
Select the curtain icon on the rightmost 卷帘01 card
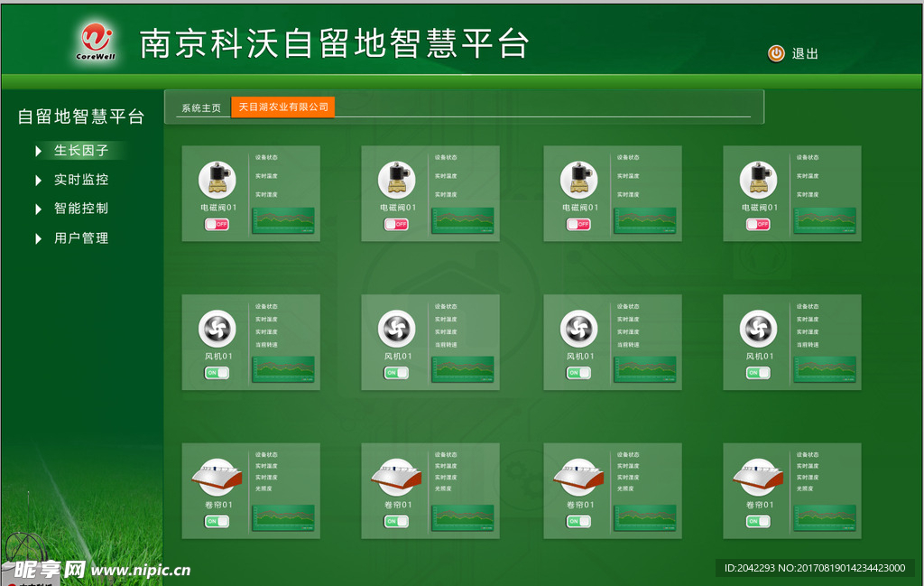[x=758, y=473]
